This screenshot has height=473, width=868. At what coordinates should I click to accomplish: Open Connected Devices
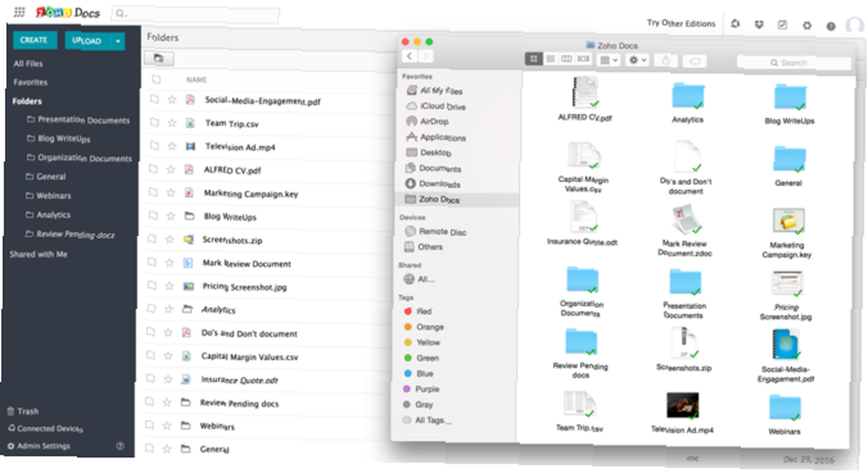tap(45, 428)
